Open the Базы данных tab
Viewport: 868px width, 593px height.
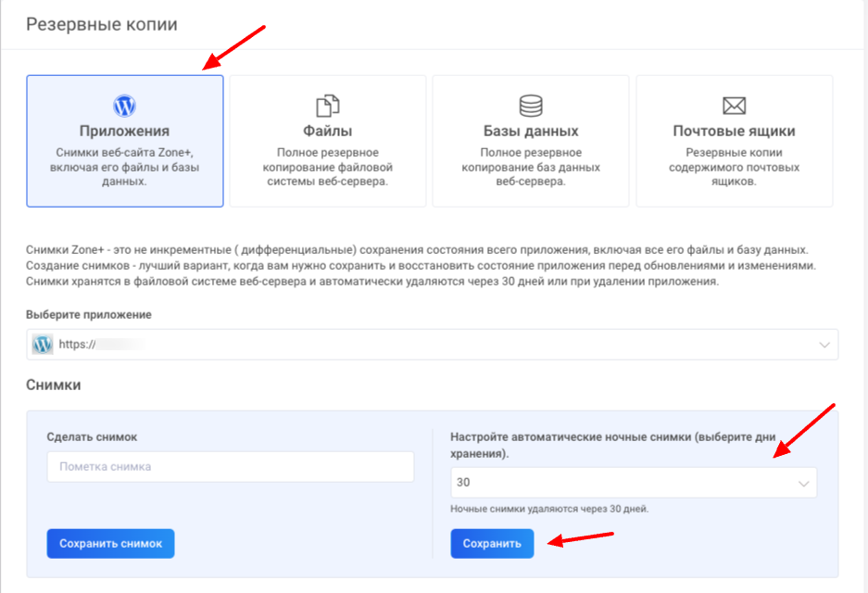(531, 131)
